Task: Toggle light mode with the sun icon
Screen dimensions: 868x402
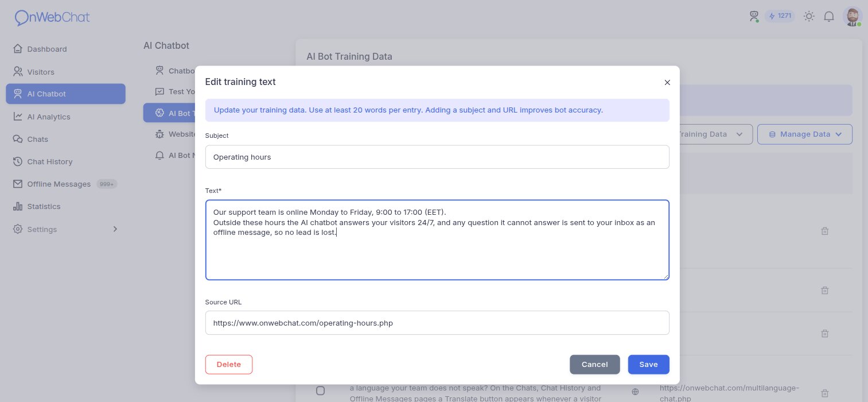Action: pyautogui.click(x=809, y=17)
